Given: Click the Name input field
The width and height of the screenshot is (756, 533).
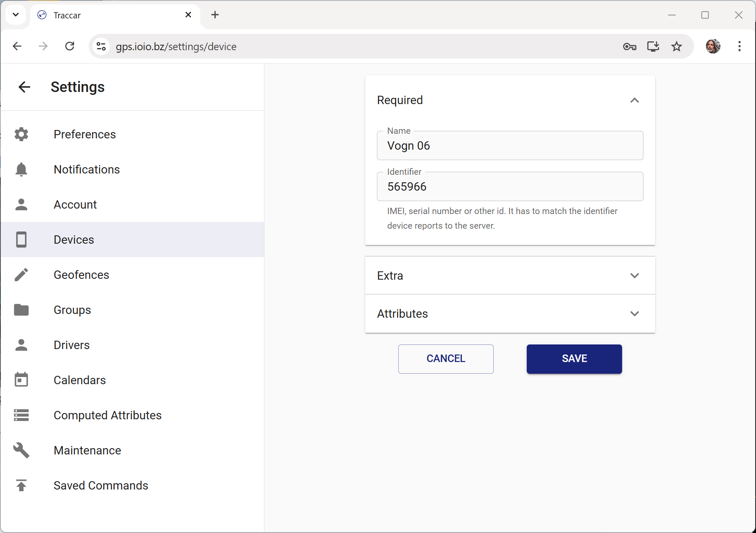Looking at the screenshot, I should (x=510, y=146).
